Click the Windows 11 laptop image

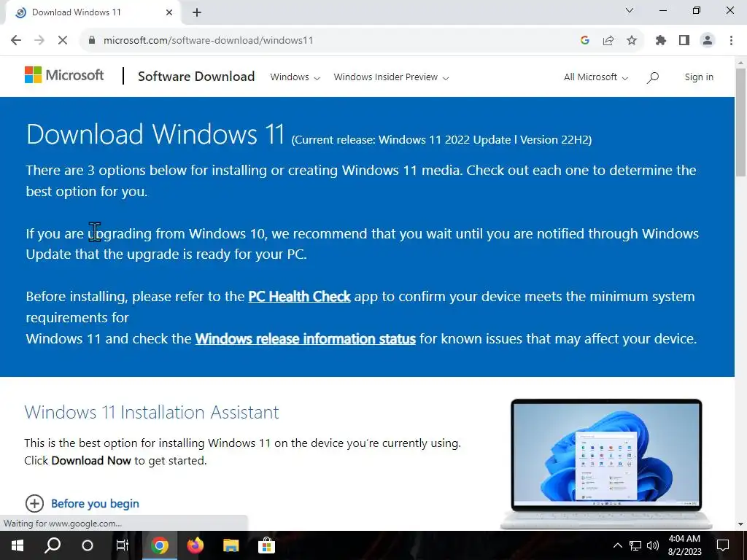606,463
